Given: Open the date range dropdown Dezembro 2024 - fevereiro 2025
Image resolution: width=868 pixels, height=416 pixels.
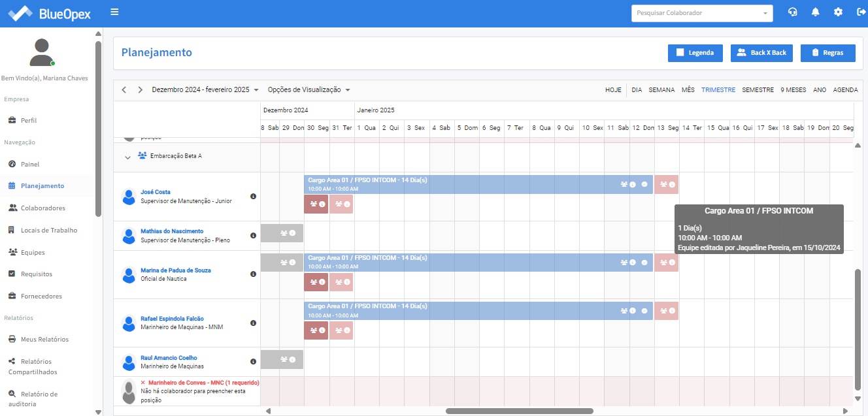Looking at the screenshot, I should click(205, 90).
